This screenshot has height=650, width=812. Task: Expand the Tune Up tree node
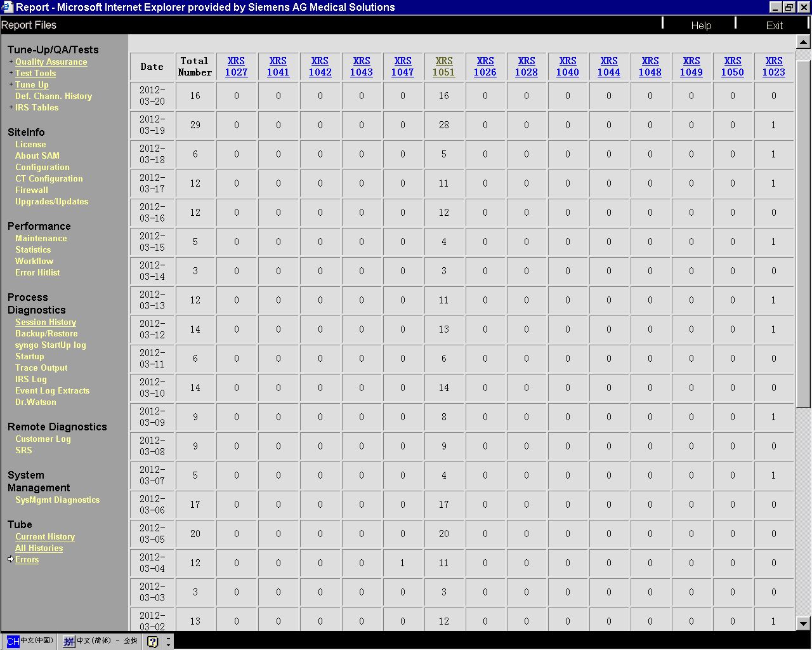click(11, 84)
